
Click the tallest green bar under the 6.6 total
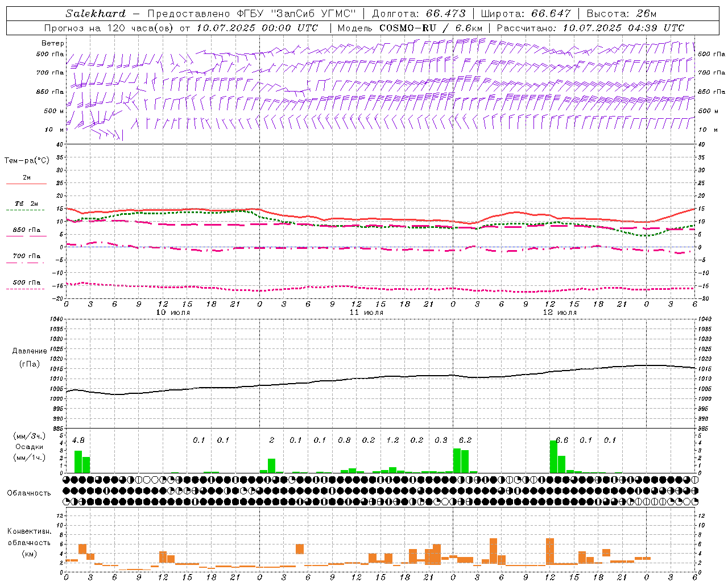click(x=553, y=456)
